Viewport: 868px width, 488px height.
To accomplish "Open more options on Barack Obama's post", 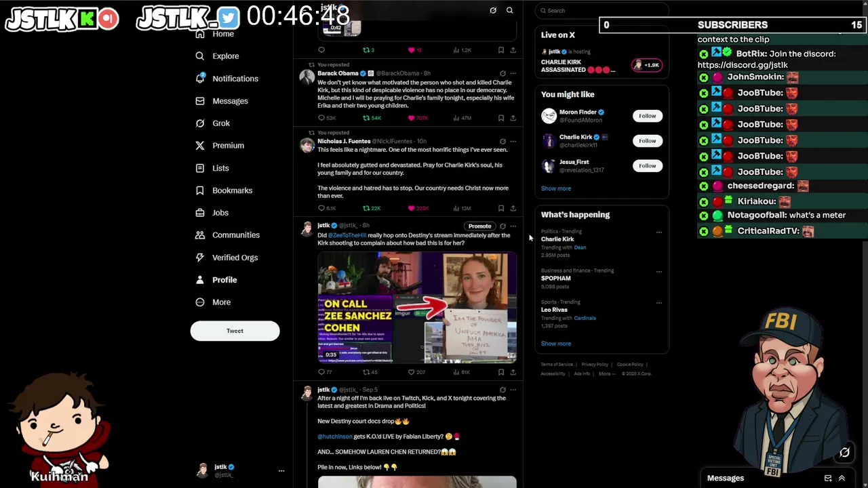I will [x=513, y=73].
